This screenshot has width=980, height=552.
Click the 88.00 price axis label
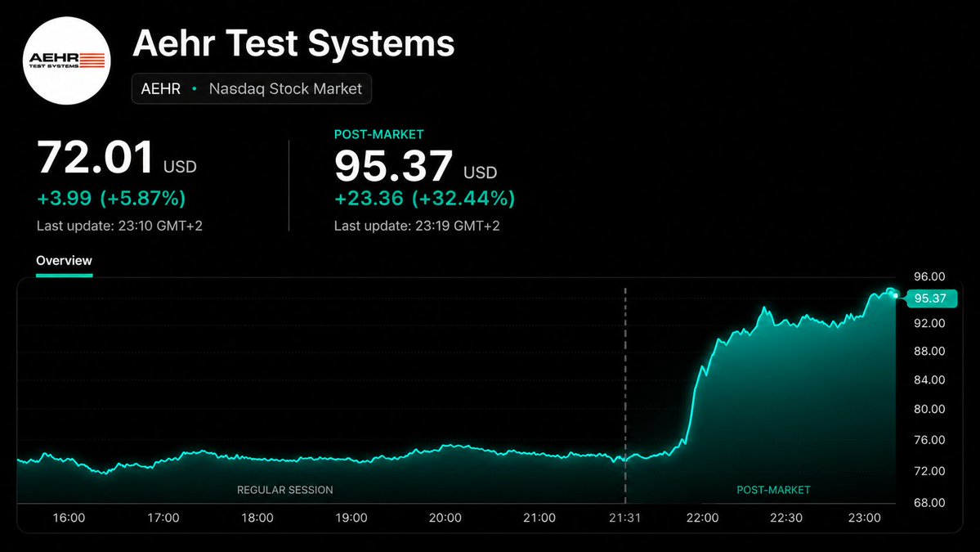click(929, 351)
